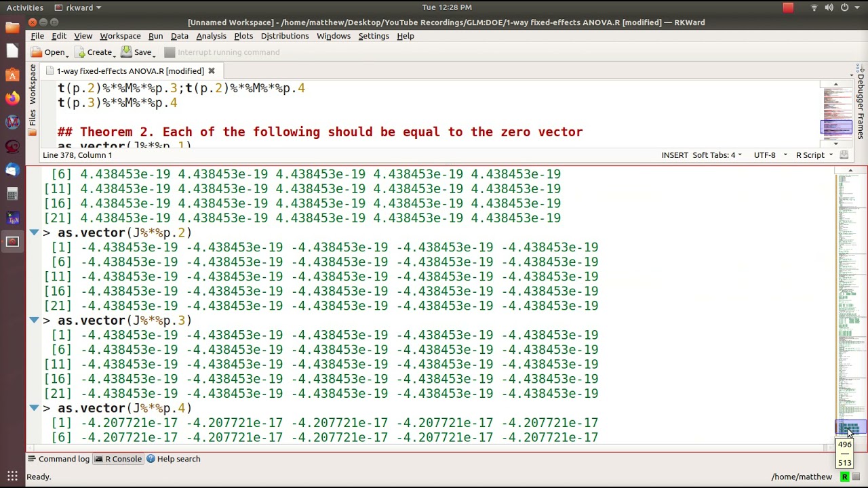The width and height of the screenshot is (868, 488).
Task: Click the Interrupt running command button
Action: pyautogui.click(x=222, y=52)
